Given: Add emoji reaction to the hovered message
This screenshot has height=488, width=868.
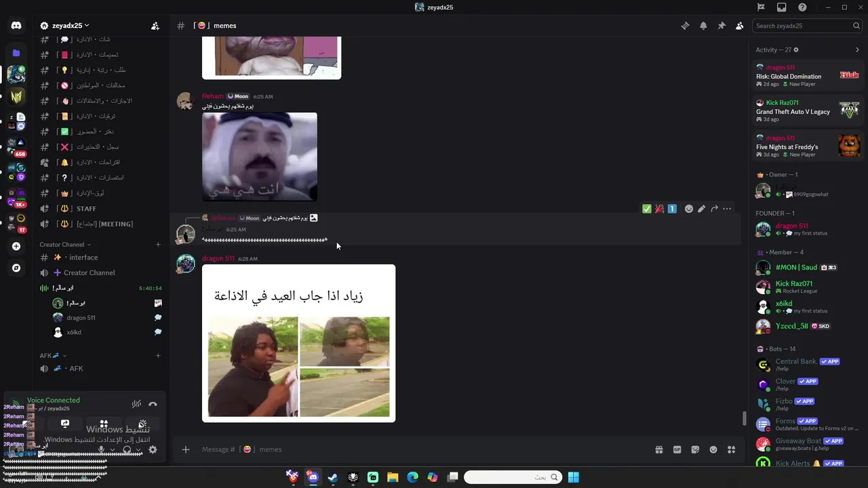Looking at the screenshot, I should coord(689,209).
